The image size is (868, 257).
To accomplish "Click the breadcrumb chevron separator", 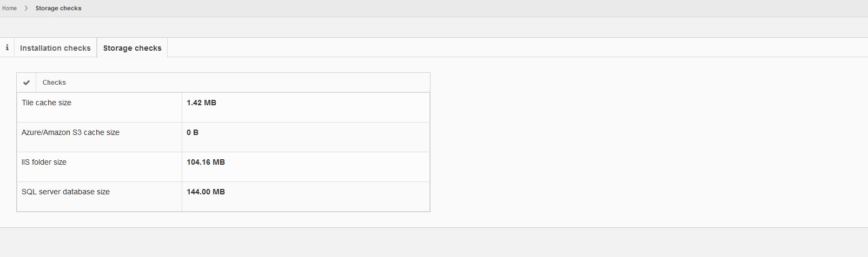I will pos(26,8).
